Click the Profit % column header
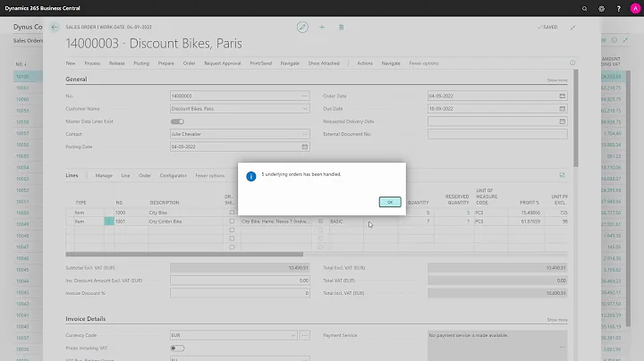644x361 pixels. tap(530, 203)
